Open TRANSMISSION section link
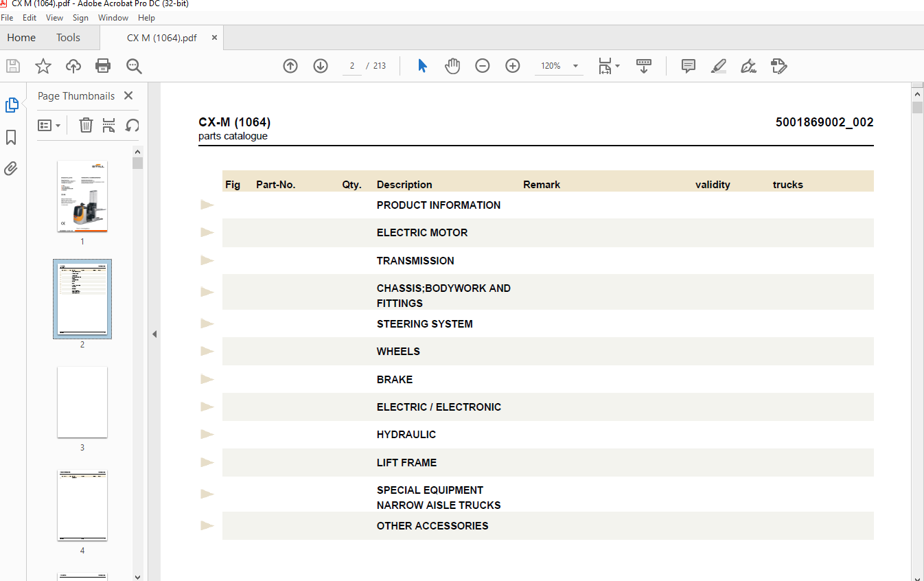 [x=415, y=261]
